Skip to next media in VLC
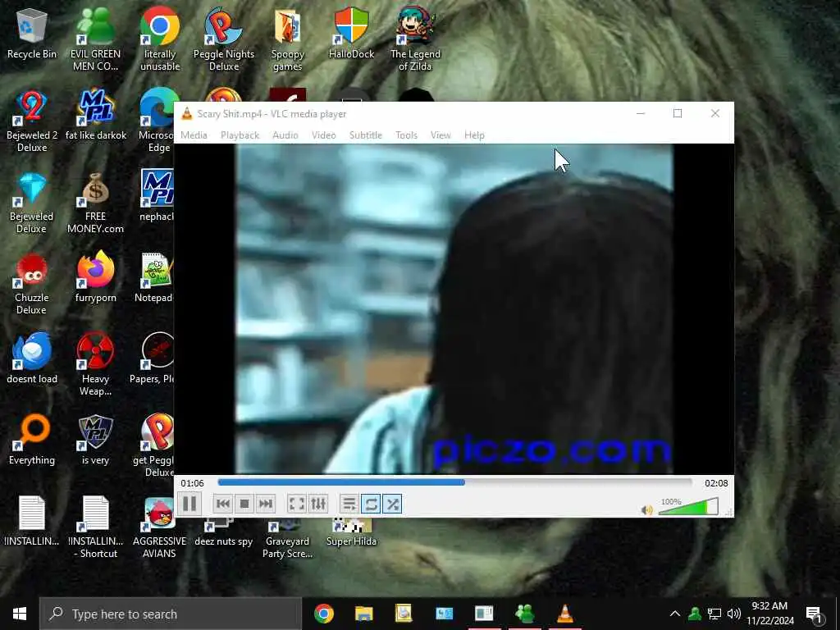Viewport: 840px width, 630px height. (x=265, y=504)
